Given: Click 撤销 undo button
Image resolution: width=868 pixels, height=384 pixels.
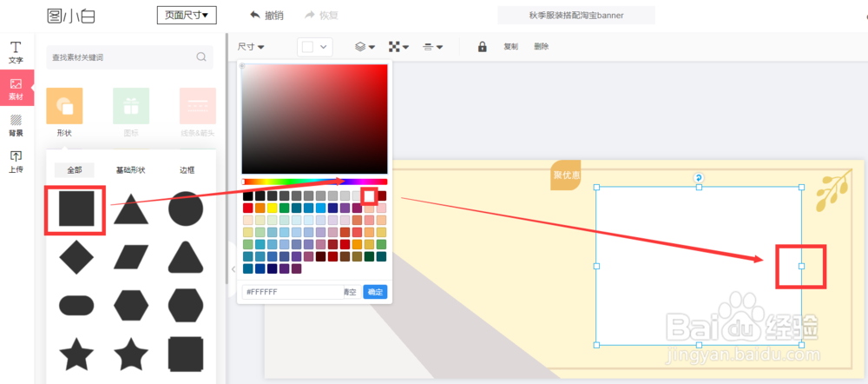Looking at the screenshot, I should [x=266, y=16].
